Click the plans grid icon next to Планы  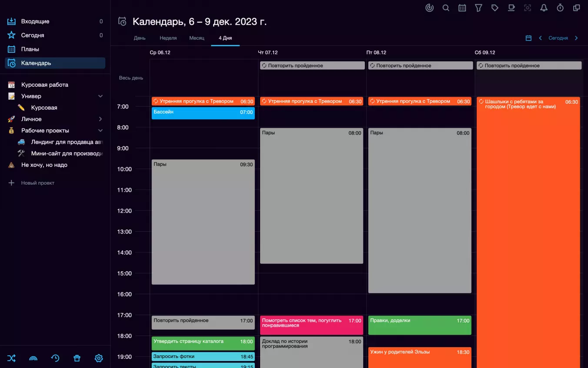click(12, 49)
